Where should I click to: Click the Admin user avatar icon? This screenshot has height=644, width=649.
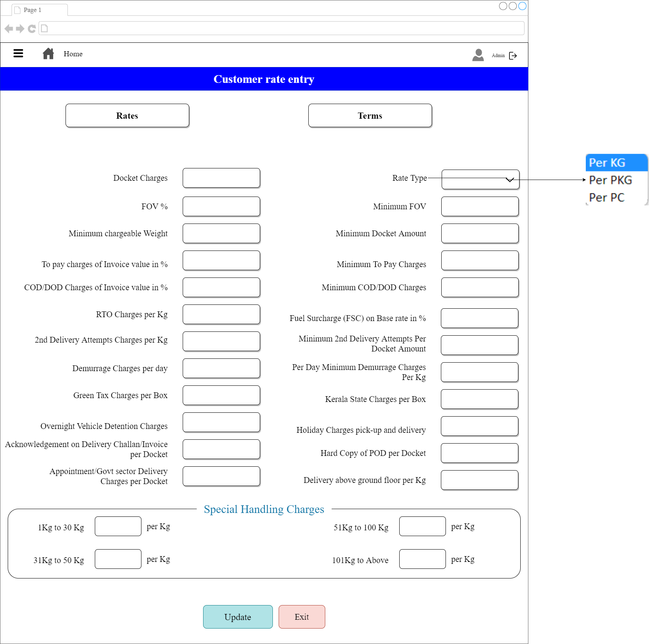[478, 55]
